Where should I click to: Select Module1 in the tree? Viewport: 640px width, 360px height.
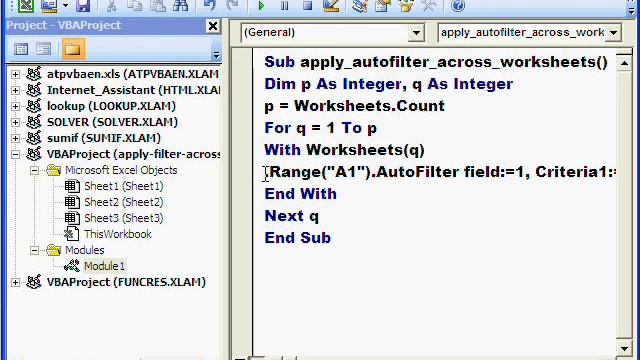pyautogui.click(x=104, y=266)
